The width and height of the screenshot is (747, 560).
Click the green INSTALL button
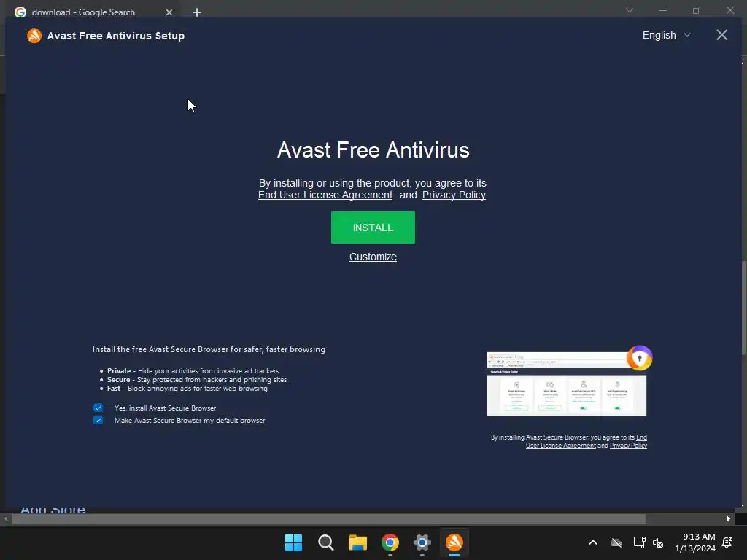click(373, 227)
